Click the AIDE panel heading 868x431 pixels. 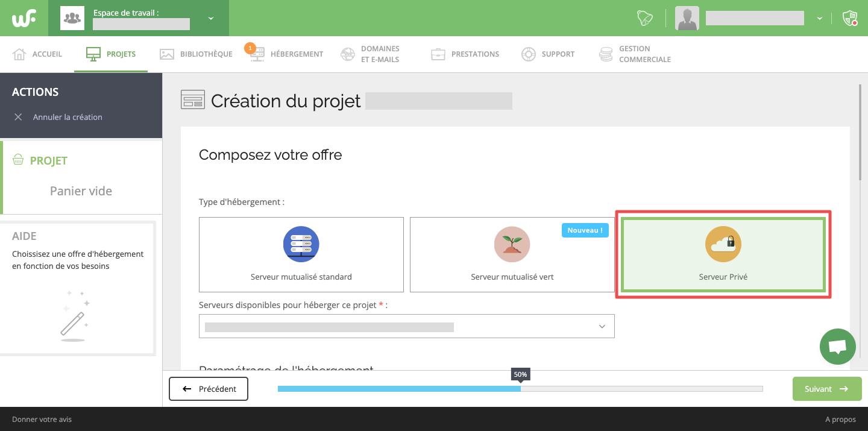pyautogui.click(x=25, y=236)
